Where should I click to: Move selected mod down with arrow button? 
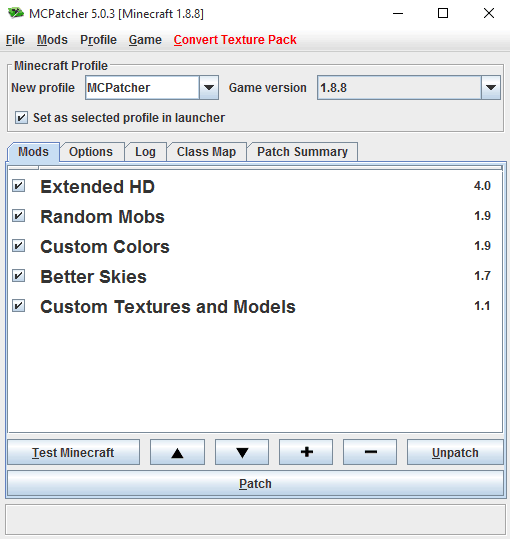pyautogui.click(x=242, y=452)
